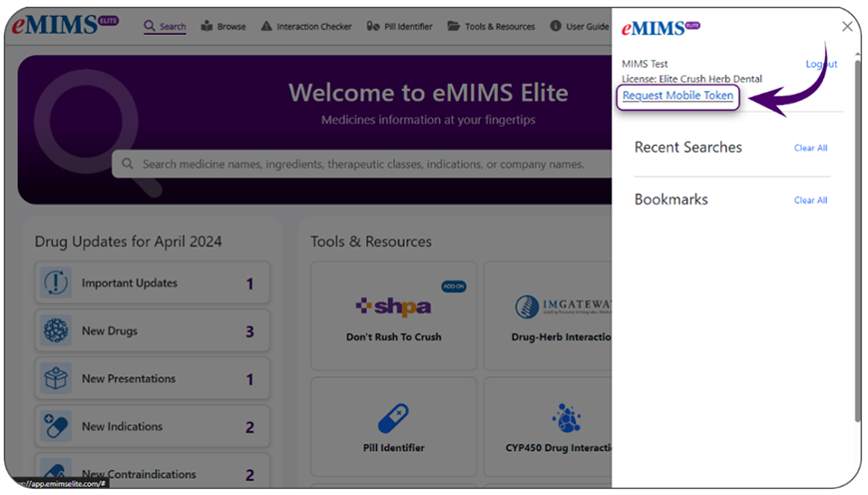868x495 pixels.
Task: Click the SHPA logo on Don't Rush To Crush
Action: [x=393, y=306]
